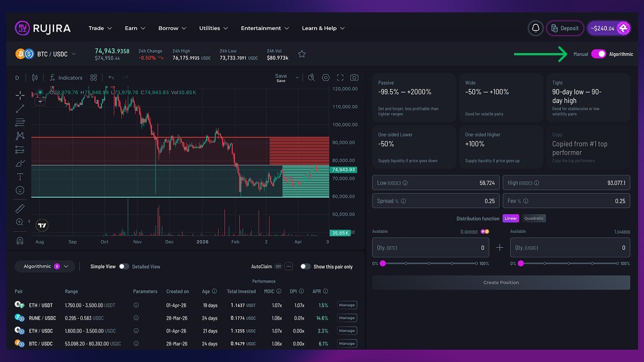
Task: Select the Fibonacci retracement tool
Action: pyautogui.click(x=20, y=122)
